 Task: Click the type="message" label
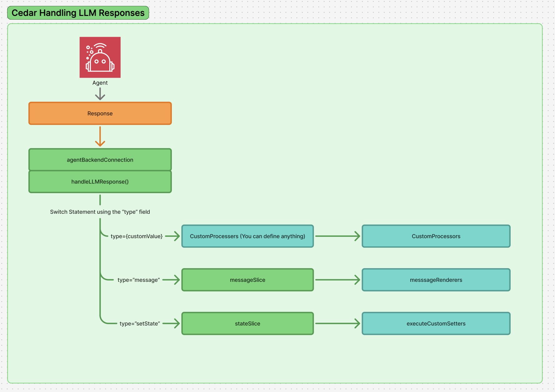(x=139, y=280)
